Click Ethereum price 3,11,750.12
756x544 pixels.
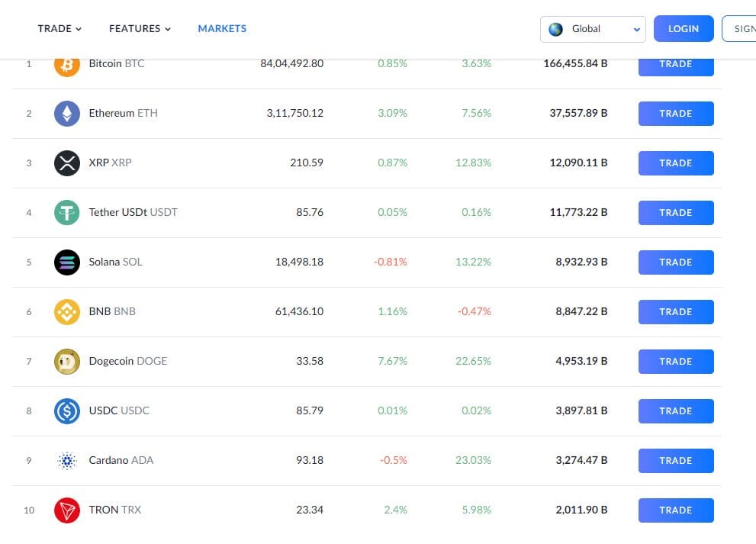pos(295,113)
